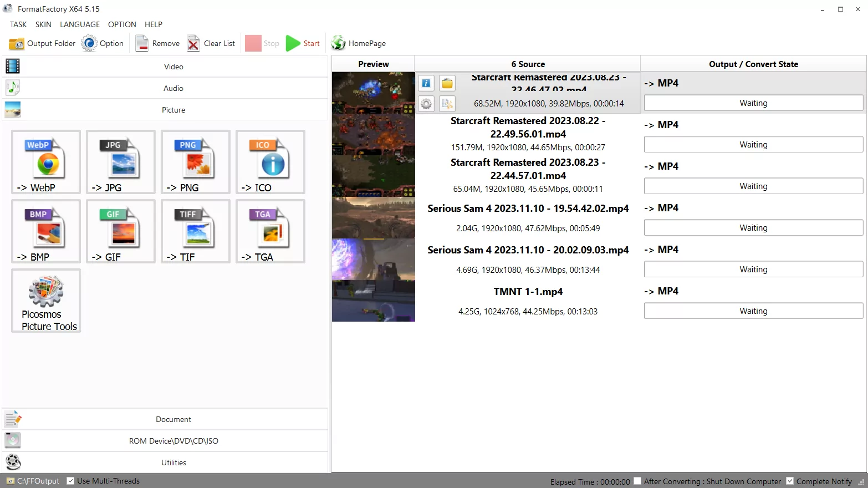Image resolution: width=868 pixels, height=488 pixels.
Task: Select the TIF format converter
Action: pyautogui.click(x=196, y=231)
